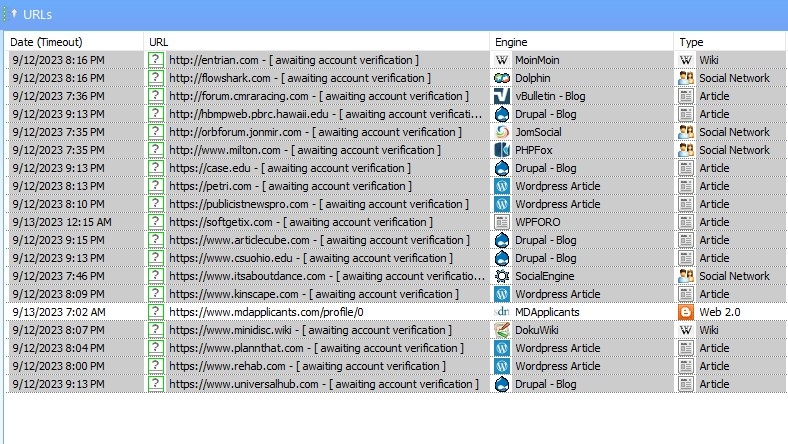Click the Web 2.0 blogger type icon
788x444 pixels.
pos(685,312)
